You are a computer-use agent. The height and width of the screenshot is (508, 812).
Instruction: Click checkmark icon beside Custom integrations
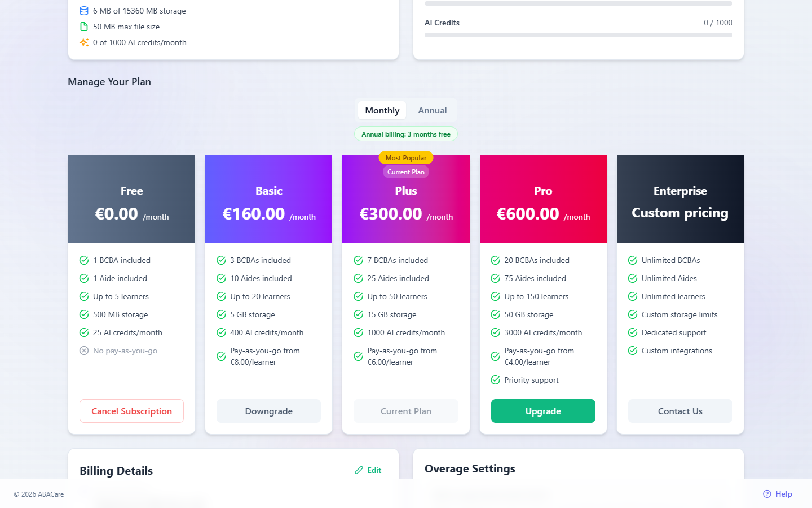(x=633, y=351)
